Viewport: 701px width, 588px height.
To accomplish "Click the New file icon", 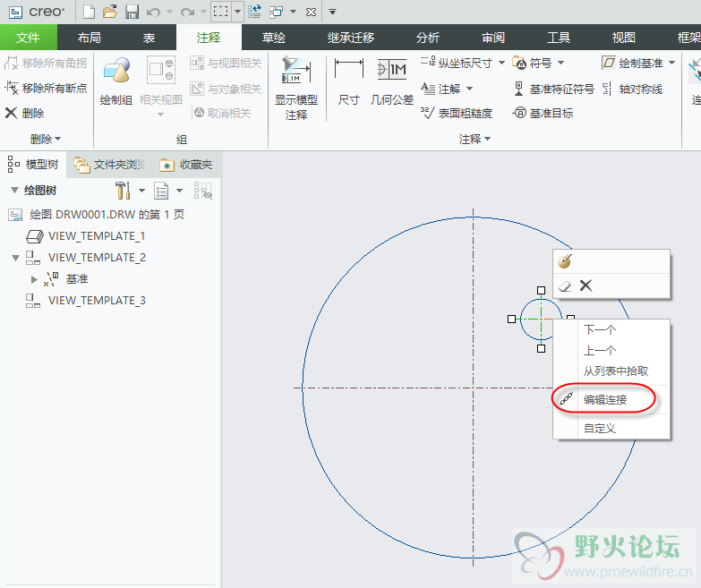I will [x=89, y=12].
